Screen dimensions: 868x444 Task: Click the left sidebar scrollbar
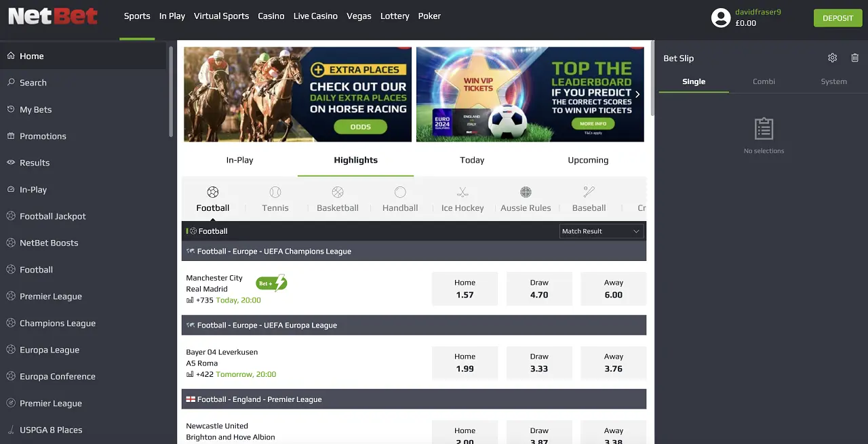tap(171, 92)
